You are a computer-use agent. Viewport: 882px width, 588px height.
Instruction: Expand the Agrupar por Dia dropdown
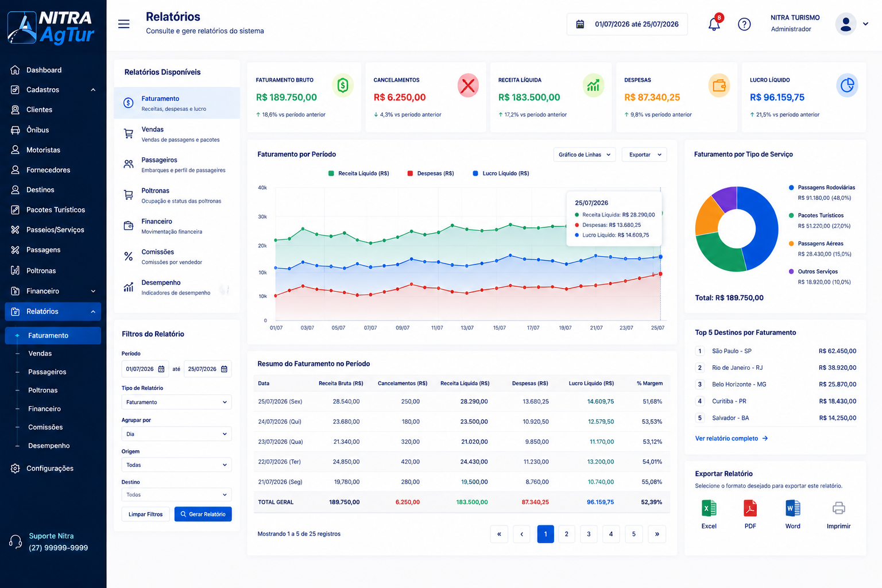(176, 434)
